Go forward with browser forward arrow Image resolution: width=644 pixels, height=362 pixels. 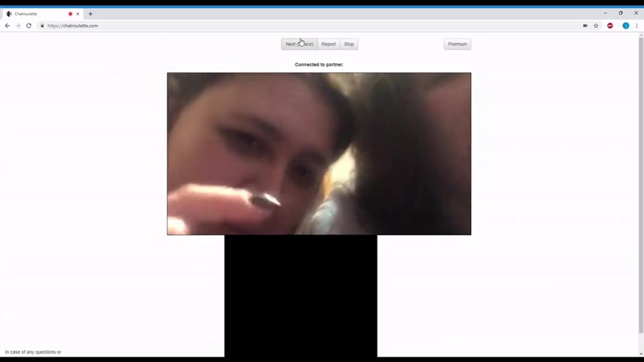click(x=18, y=26)
